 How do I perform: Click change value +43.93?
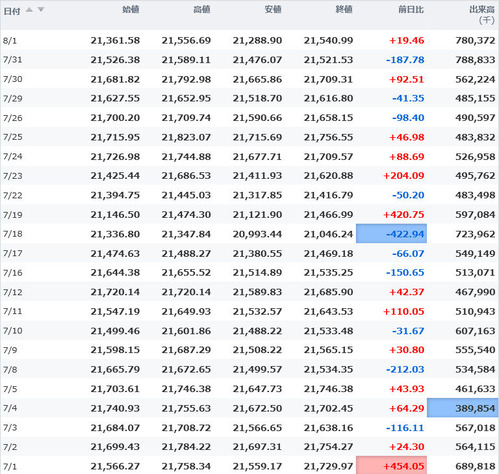pos(407,389)
